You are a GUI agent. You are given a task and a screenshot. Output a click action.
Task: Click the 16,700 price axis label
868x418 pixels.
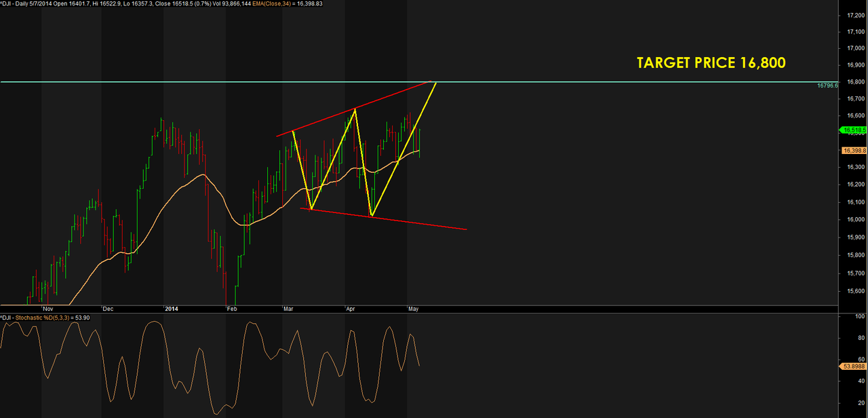856,99
